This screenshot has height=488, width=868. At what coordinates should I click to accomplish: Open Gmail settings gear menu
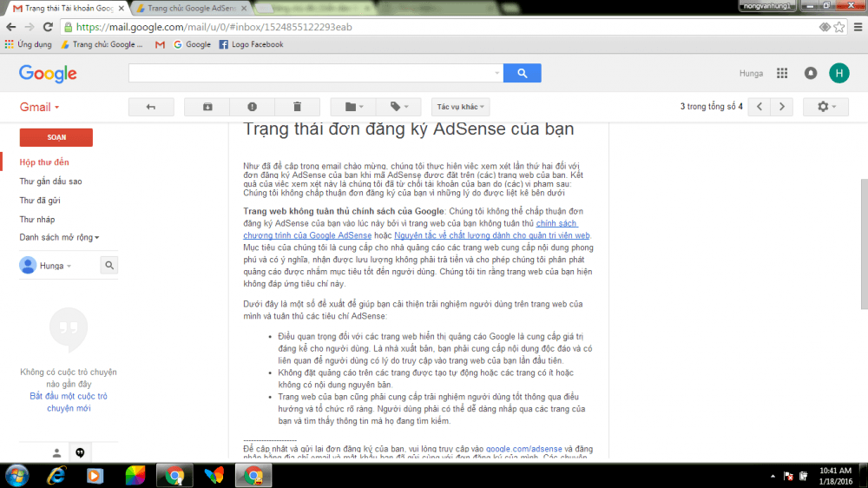[826, 107]
